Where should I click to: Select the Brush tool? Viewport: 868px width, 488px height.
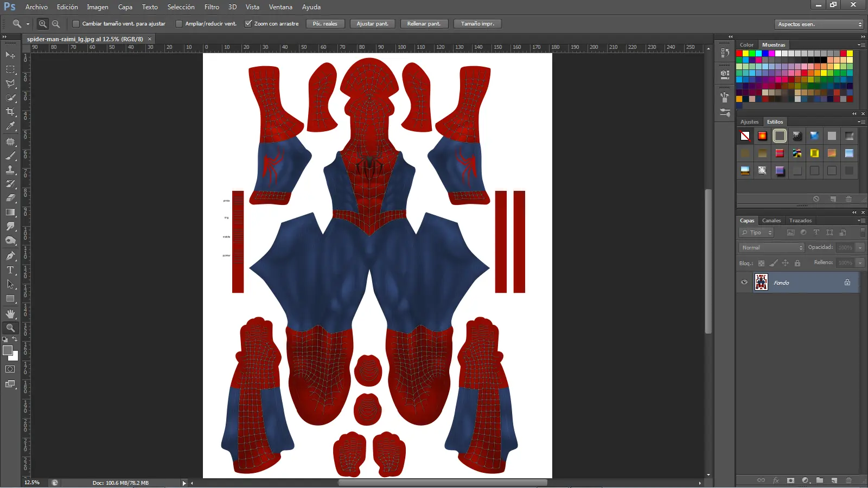click(10, 156)
